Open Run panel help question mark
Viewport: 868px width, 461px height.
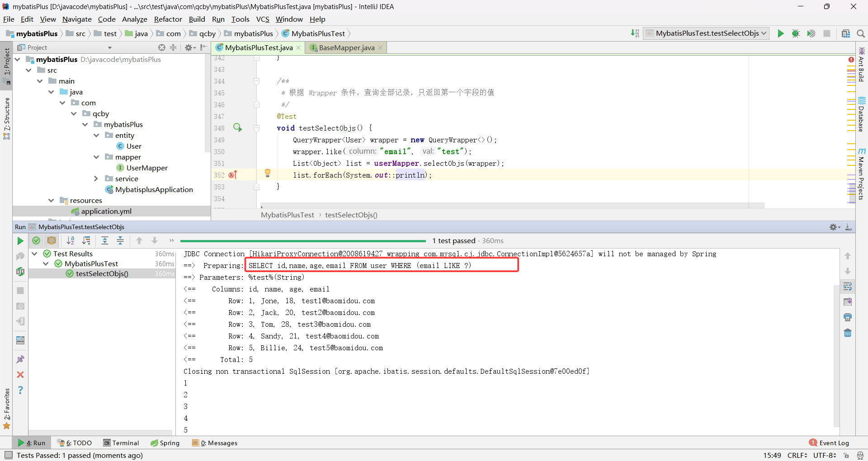tap(20, 390)
